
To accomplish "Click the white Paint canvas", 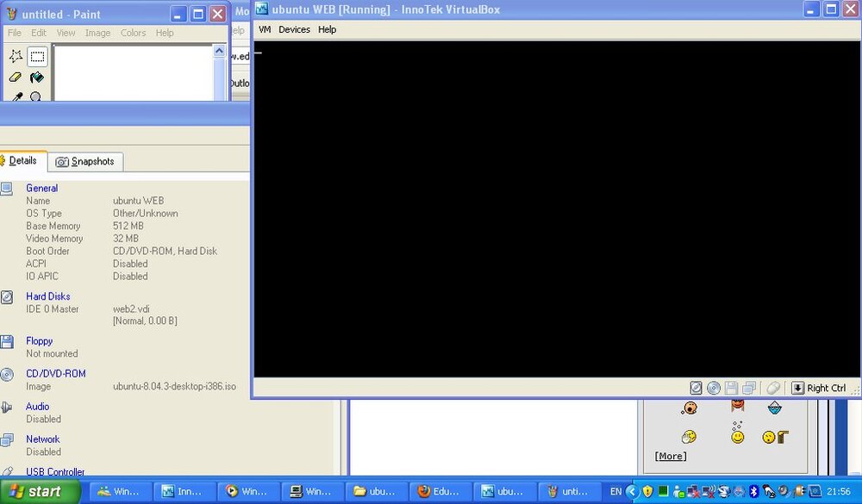I will coord(133,73).
